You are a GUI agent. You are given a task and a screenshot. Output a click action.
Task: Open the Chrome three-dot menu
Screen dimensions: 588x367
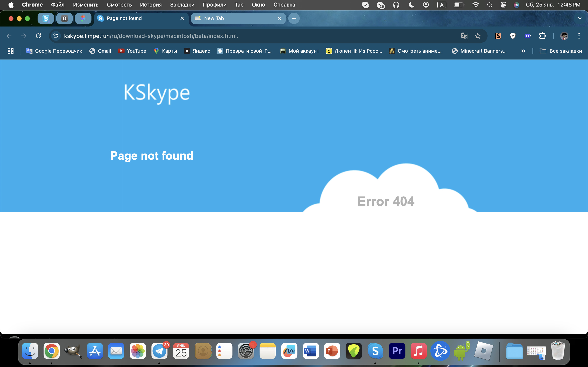[x=579, y=36]
